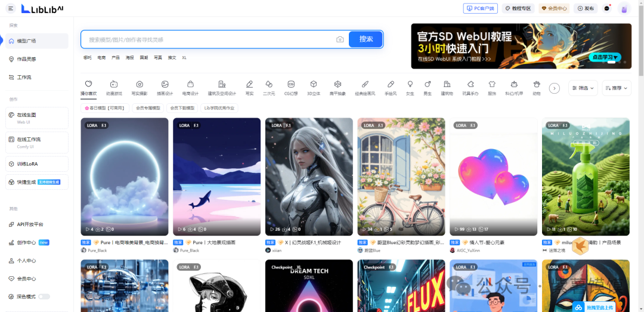Open the user avatar in top right
This screenshot has width=644, height=312.
point(624,8)
